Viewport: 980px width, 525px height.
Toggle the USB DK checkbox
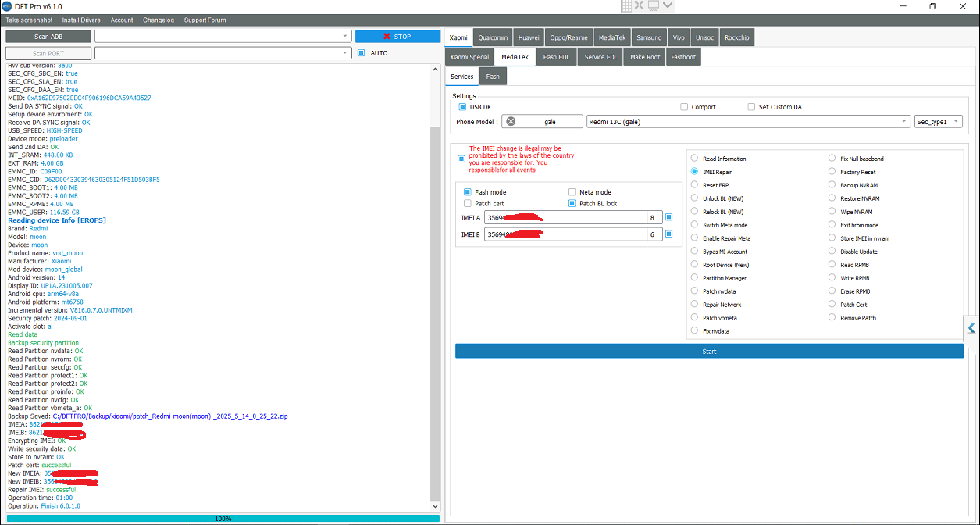click(x=462, y=107)
